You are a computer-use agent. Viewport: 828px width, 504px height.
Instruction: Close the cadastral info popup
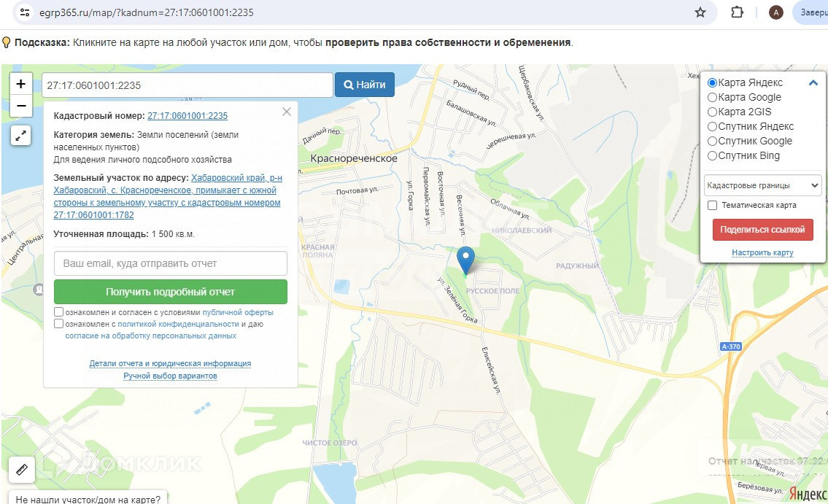(x=286, y=112)
